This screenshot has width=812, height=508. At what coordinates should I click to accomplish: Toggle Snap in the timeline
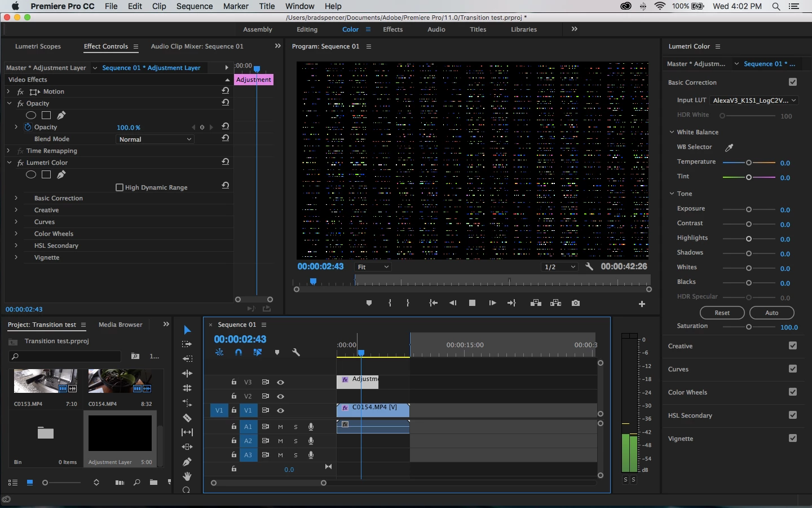[239, 352]
